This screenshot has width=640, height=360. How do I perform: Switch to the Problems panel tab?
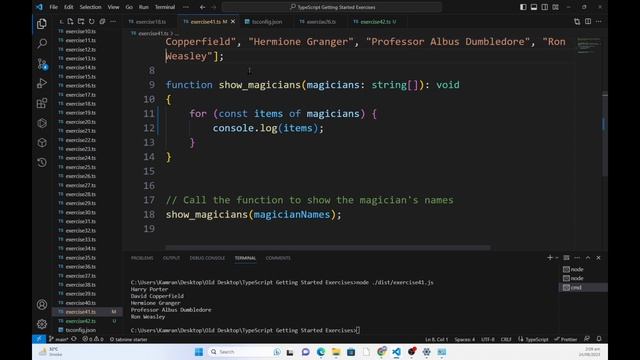(142, 258)
